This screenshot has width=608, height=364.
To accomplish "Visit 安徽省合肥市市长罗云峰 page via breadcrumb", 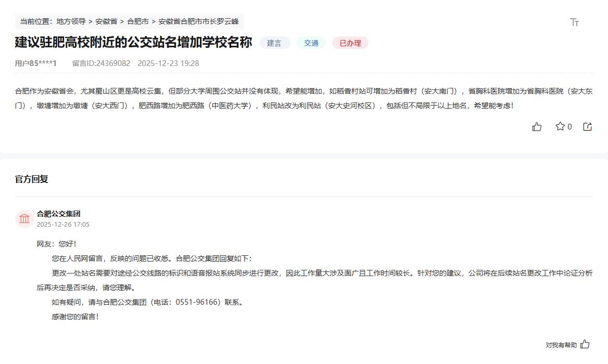I will [197, 21].
